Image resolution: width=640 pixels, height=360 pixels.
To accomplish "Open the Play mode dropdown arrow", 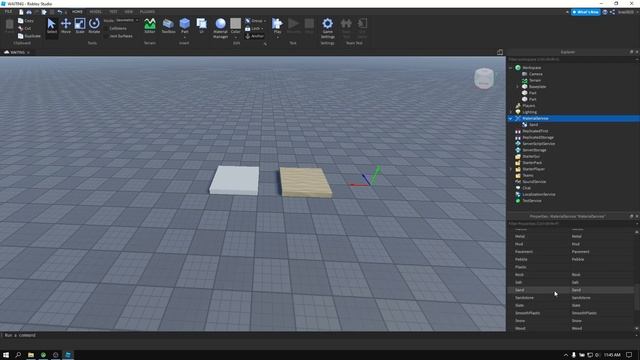I will pyautogui.click(x=277, y=38).
